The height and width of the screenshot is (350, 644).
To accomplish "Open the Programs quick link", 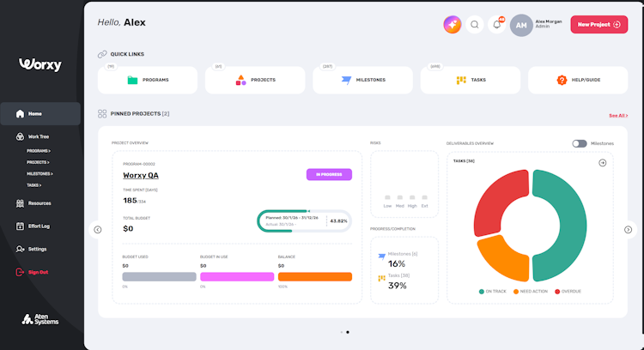I will [x=148, y=80].
